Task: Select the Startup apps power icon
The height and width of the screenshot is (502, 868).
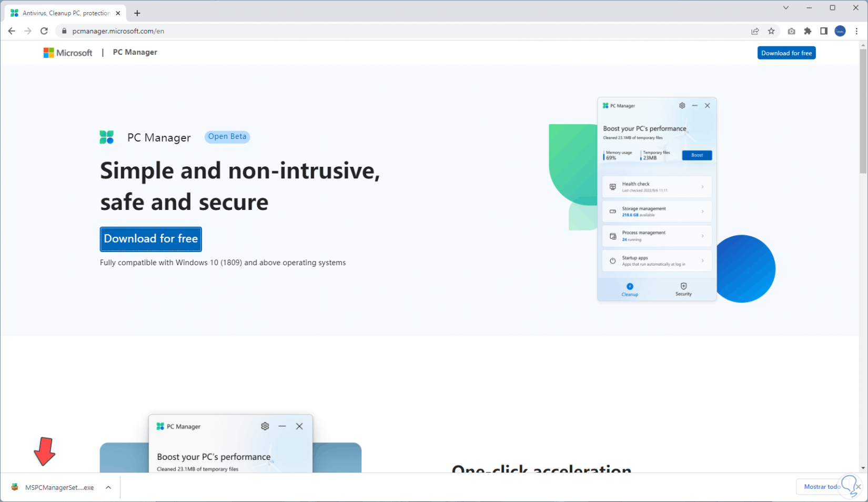Action: pyautogui.click(x=612, y=260)
